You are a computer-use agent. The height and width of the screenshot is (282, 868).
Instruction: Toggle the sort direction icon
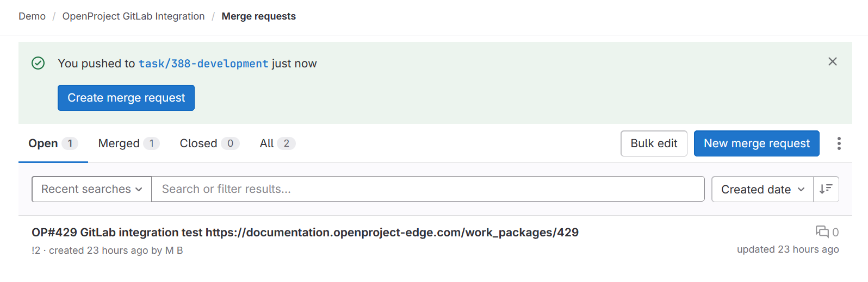pos(826,189)
